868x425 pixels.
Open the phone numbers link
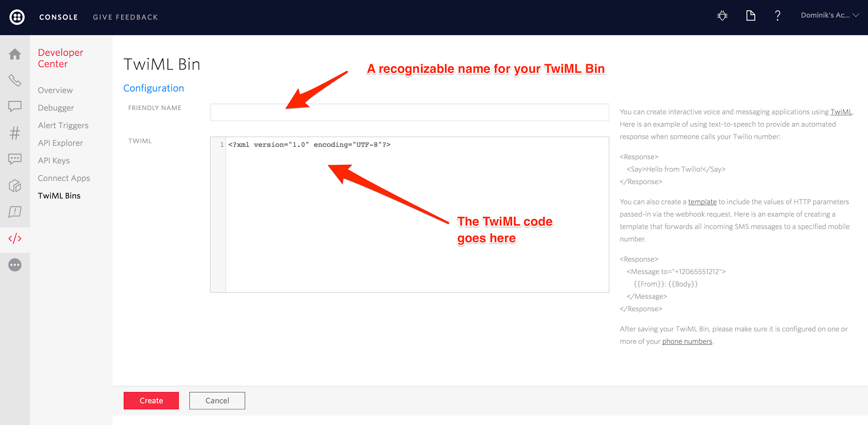point(687,342)
